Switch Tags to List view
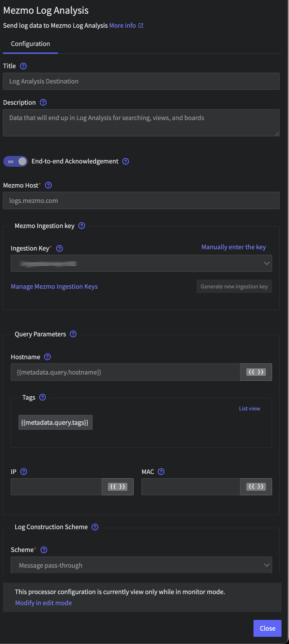This screenshot has height=644, width=289. point(250,408)
